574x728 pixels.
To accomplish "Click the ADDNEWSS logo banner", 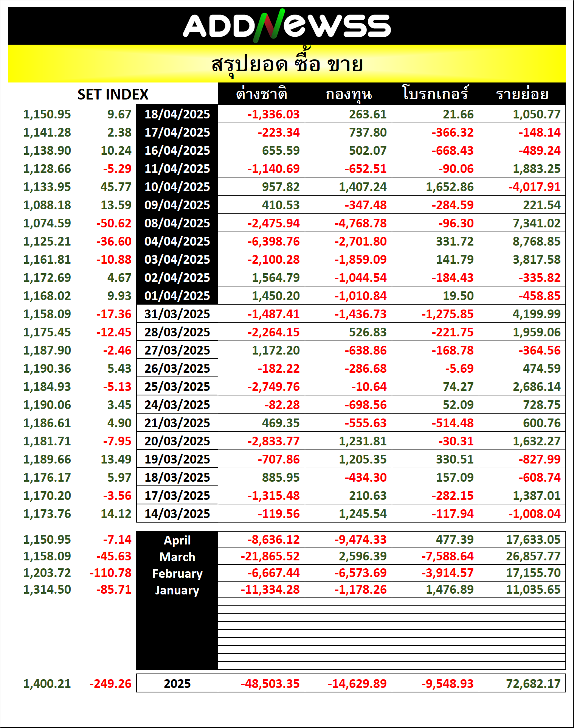I will pos(287,26).
